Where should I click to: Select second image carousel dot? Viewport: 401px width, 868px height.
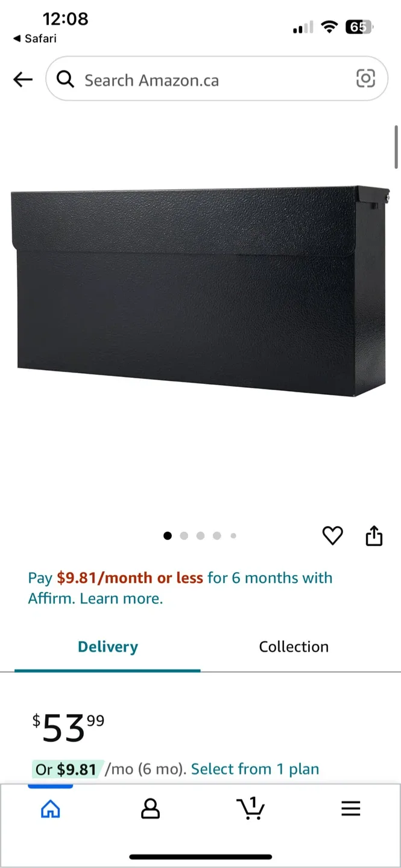pyautogui.click(x=184, y=535)
